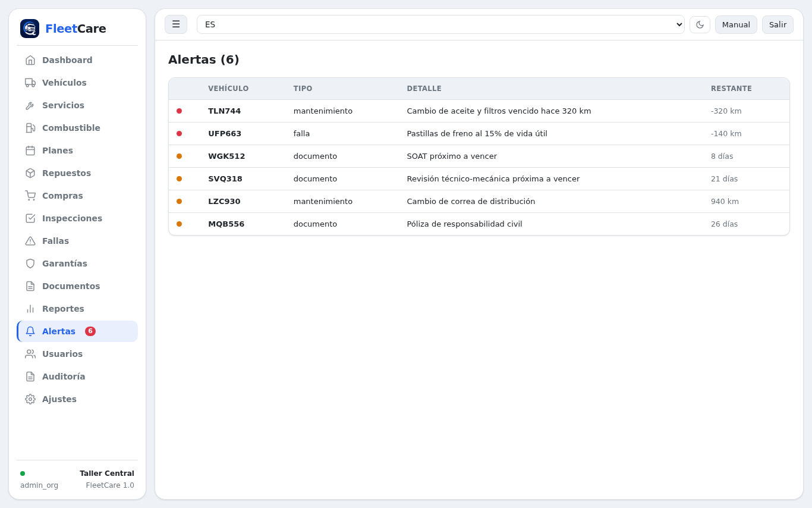Image resolution: width=812 pixels, height=508 pixels.
Task: Select Fallas in the sidebar
Action: (x=77, y=241)
